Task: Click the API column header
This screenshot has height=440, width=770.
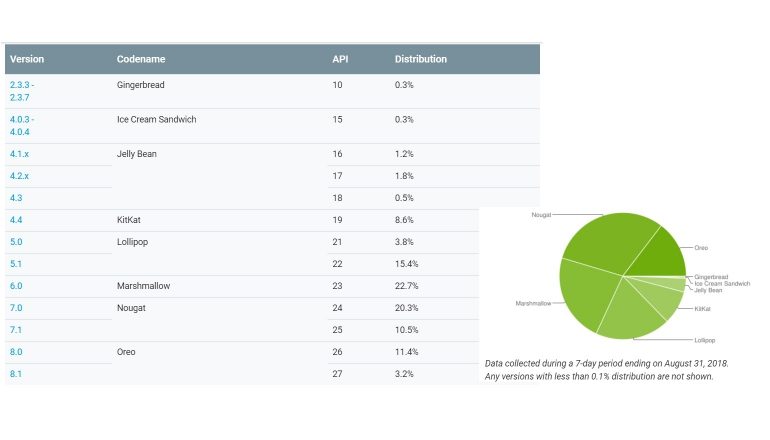Action: pos(340,59)
